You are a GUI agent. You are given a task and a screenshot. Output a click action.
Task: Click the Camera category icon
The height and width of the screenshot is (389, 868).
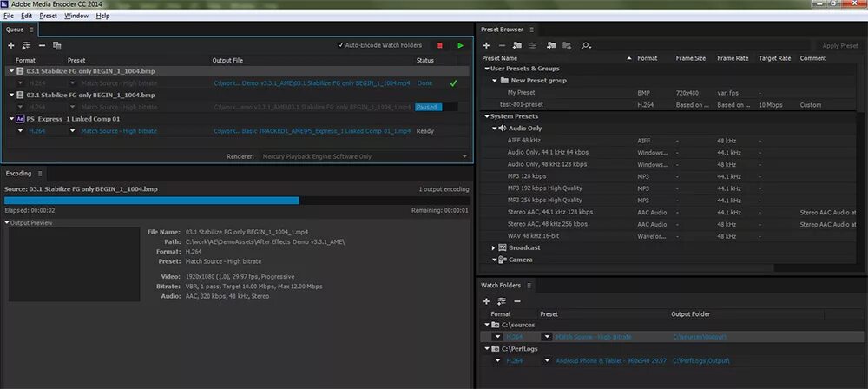click(x=503, y=260)
